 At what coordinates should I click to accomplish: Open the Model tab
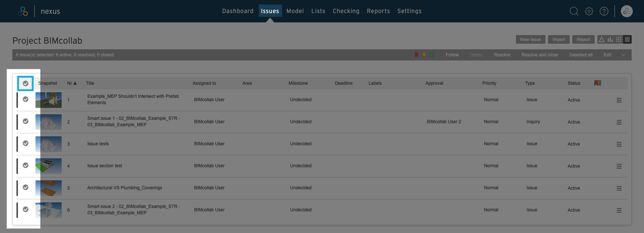tap(295, 11)
